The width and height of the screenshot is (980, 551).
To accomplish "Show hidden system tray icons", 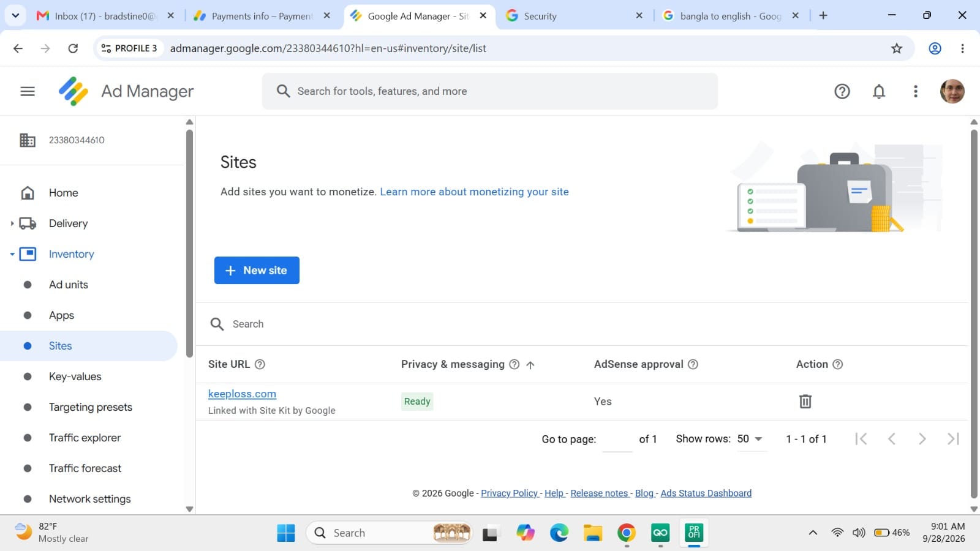I will tap(813, 533).
